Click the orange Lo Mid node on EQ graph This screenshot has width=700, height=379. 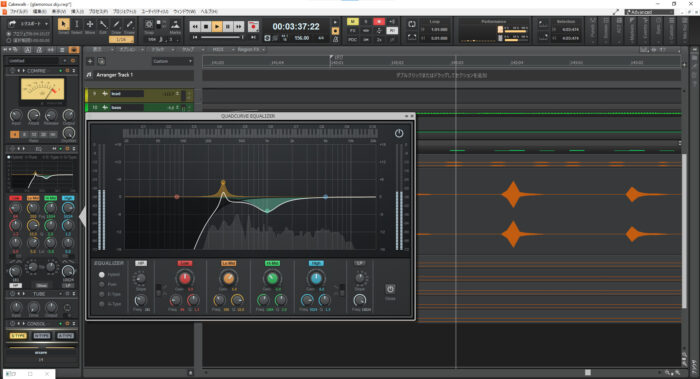[223, 182]
